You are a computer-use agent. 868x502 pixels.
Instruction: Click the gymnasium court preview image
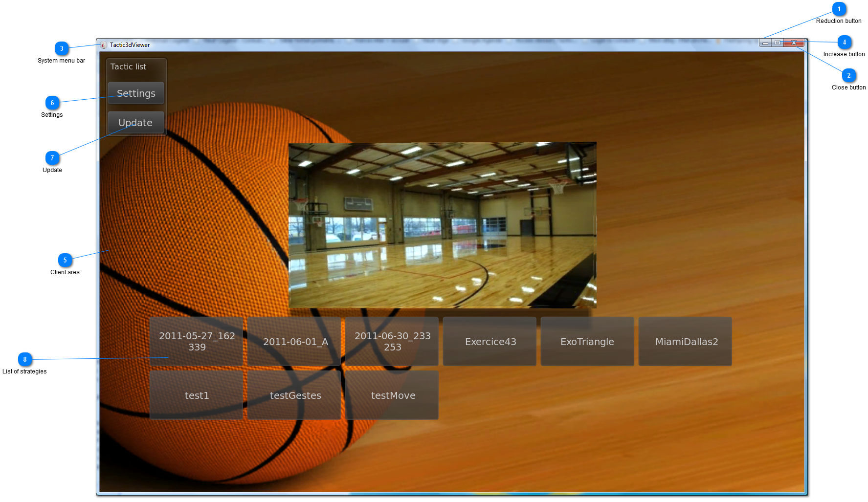click(442, 225)
